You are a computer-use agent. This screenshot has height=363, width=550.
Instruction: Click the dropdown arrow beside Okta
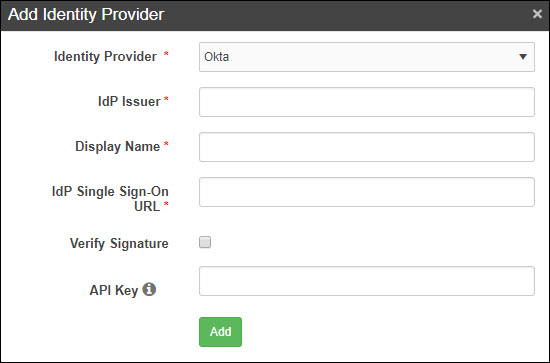tap(523, 57)
